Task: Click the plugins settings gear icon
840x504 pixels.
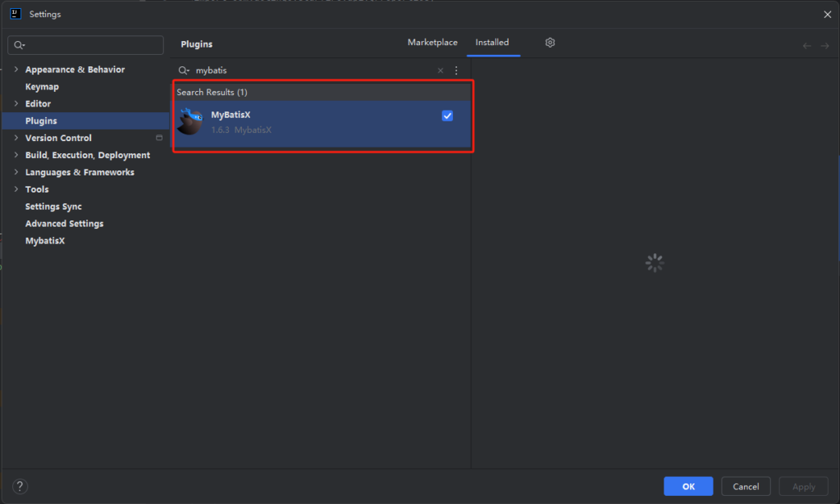Action: [550, 43]
